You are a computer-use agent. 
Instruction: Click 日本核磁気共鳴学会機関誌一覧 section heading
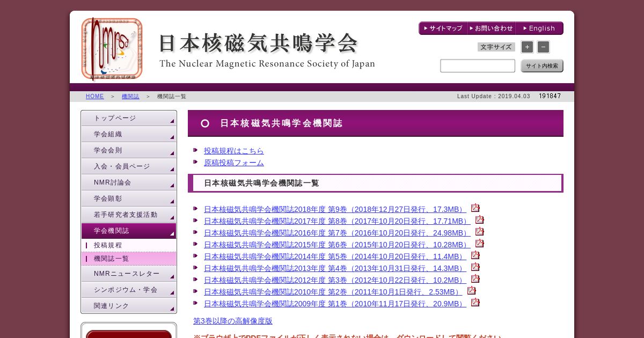pos(376,183)
